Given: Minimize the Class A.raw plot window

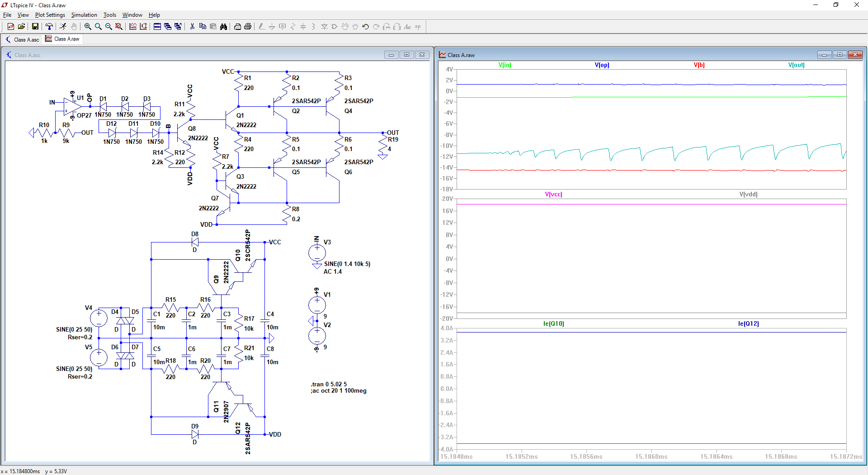Looking at the screenshot, I should [x=824, y=55].
